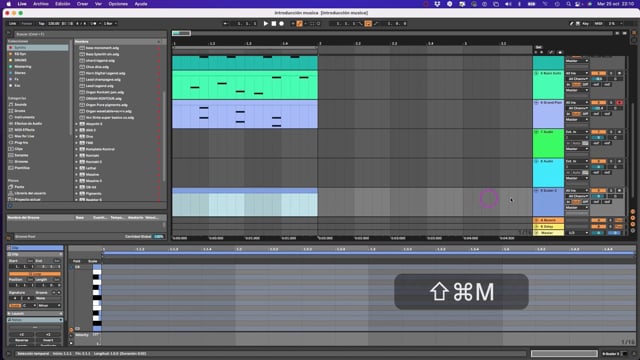
Task: Open the Minor scale name dropdown
Action: [x=49, y=305]
